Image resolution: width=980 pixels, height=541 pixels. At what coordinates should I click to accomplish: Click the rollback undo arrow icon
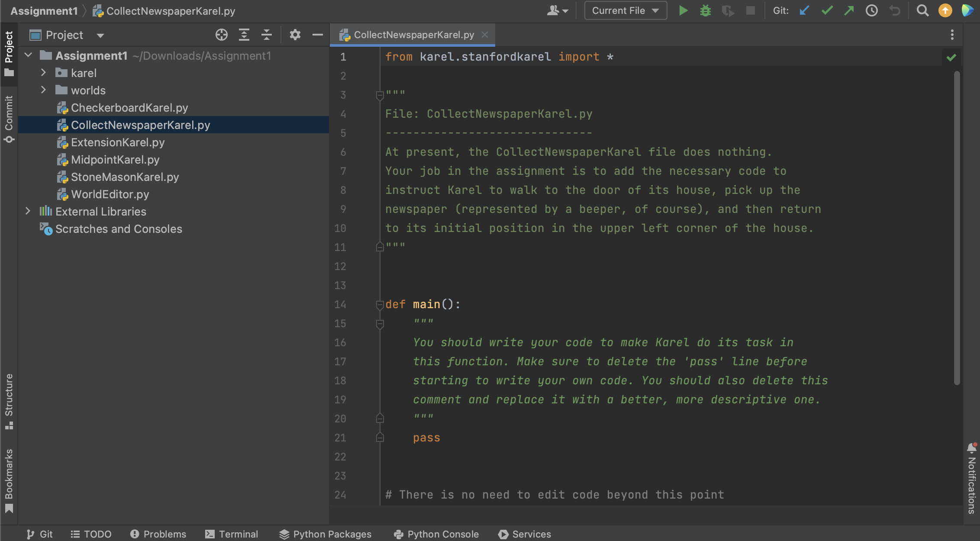pyautogui.click(x=894, y=11)
